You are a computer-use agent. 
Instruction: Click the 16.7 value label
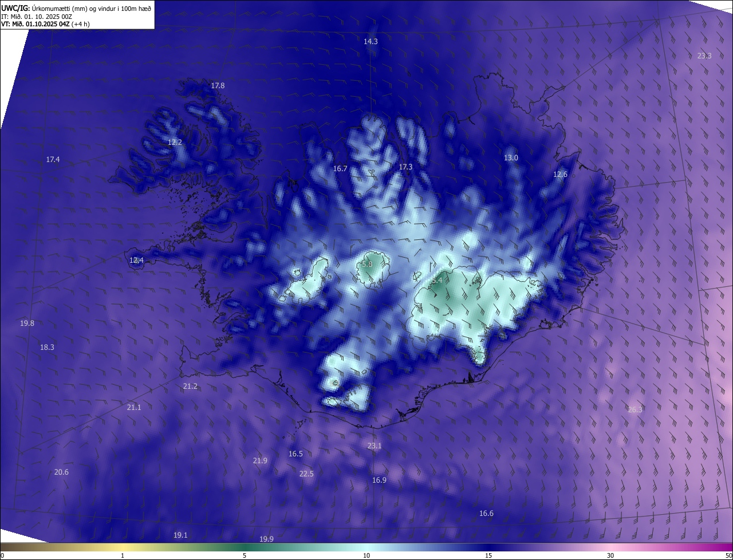point(340,168)
